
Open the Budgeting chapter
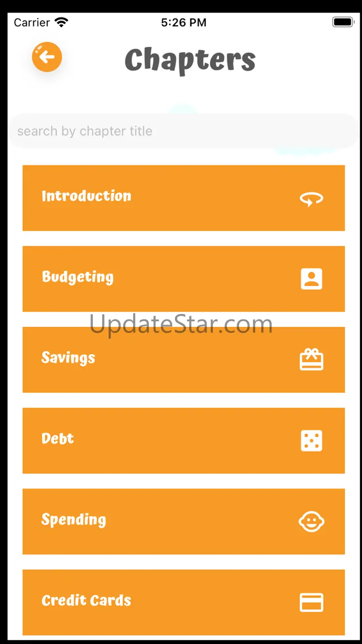point(184,279)
